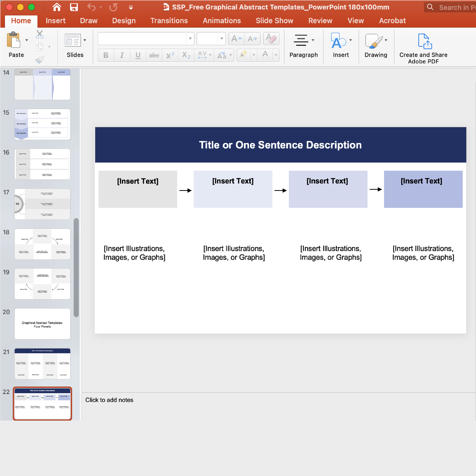The width and height of the screenshot is (476, 476).
Task: Apply subscript formatting
Action: coord(185,55)
